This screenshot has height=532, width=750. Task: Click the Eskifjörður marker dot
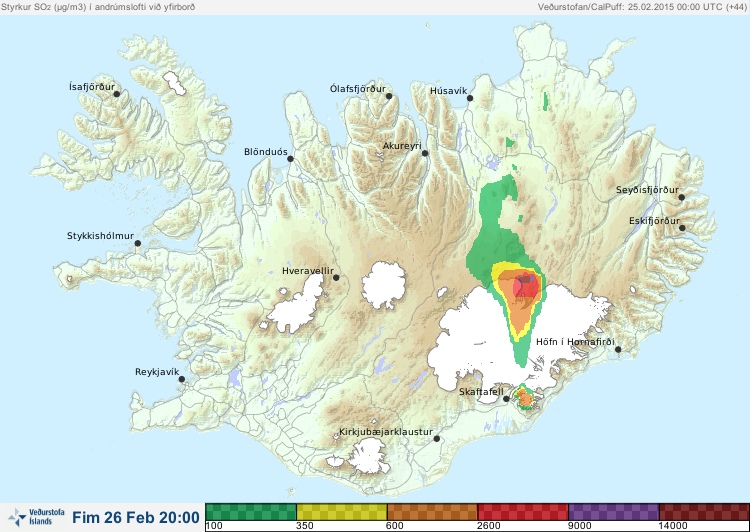click(682, 228)
